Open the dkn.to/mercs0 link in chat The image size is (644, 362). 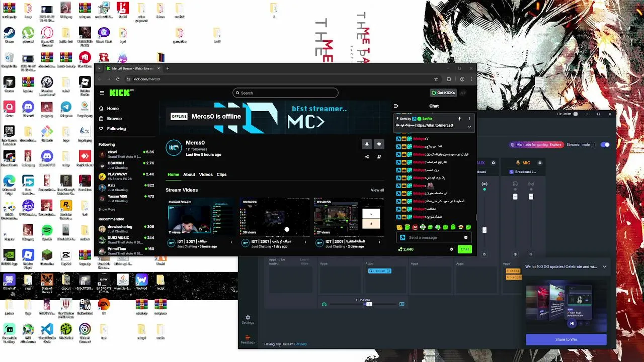(x=434, y=125)
